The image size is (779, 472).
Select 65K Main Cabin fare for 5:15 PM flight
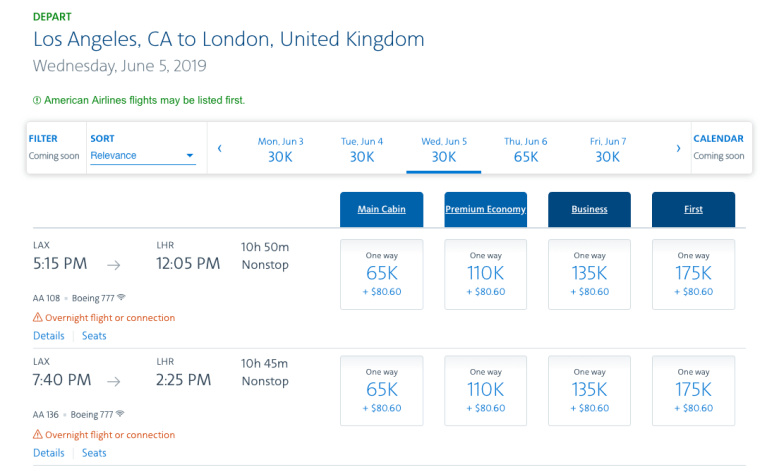click(382, 274)
